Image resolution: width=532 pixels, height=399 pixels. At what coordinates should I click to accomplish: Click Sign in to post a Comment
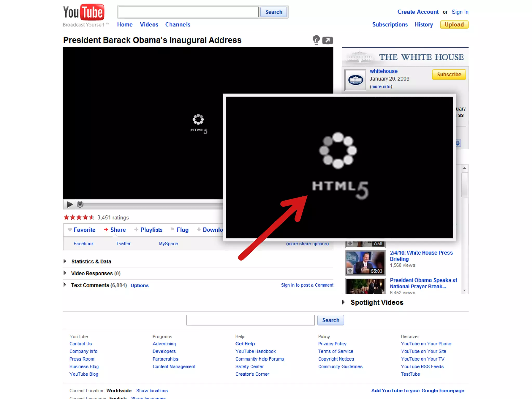click(307, 285)
